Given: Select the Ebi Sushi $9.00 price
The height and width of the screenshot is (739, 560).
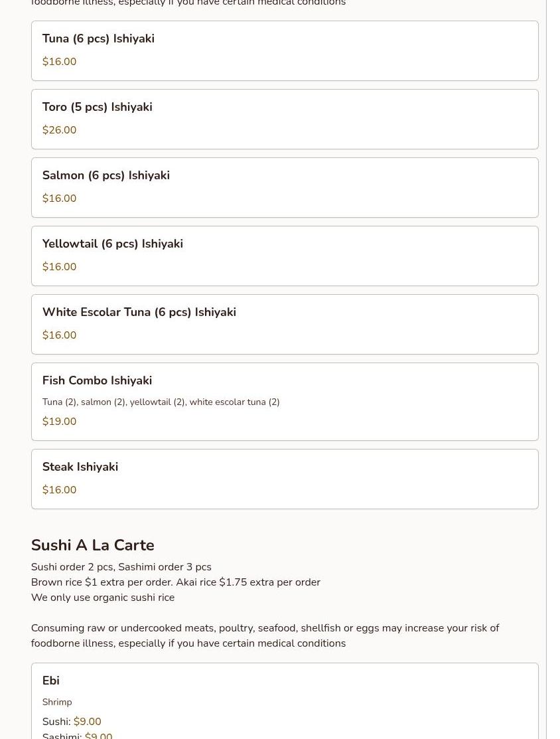Looking at the screenshot, I should [x=87, y=722].
